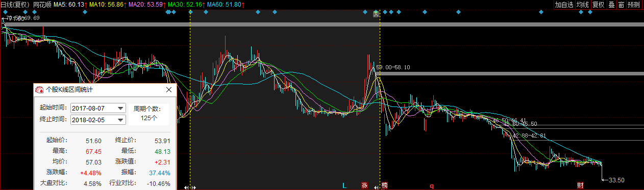Click the 叠 overlay stock button
The width and height of the screenshot is (644, 190).
click(x=611, y=5)
